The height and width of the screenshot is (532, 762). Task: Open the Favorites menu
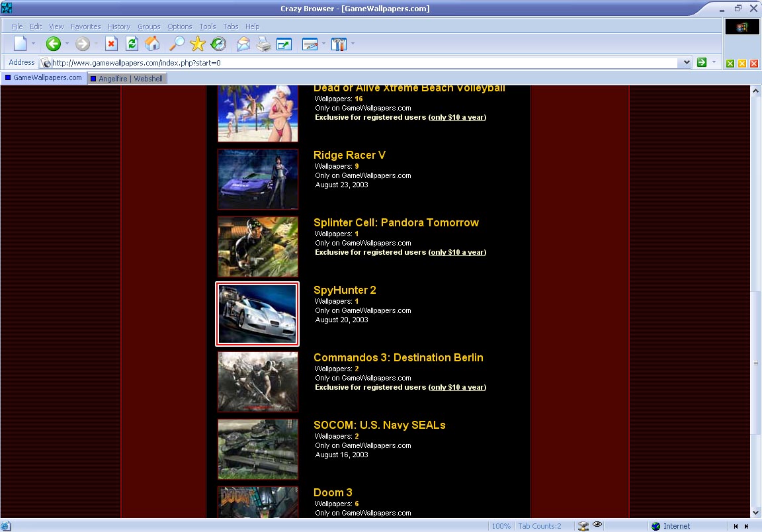pyautogui.click(x=85, y=26)
